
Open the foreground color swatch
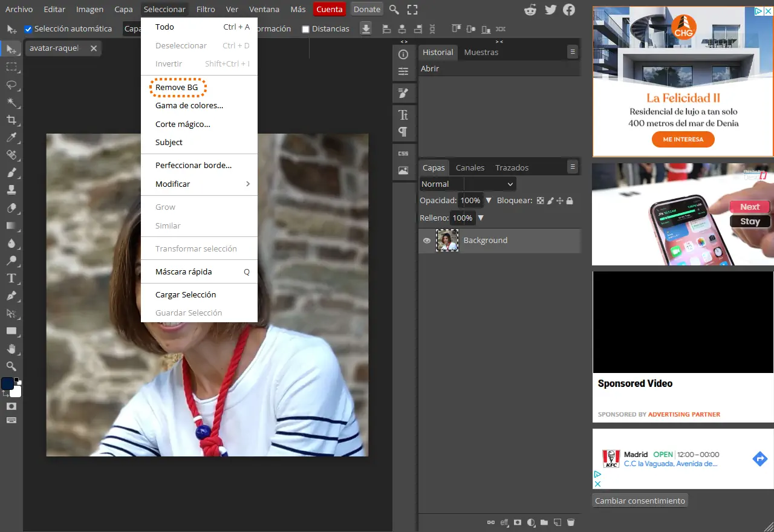coord(8,384)
